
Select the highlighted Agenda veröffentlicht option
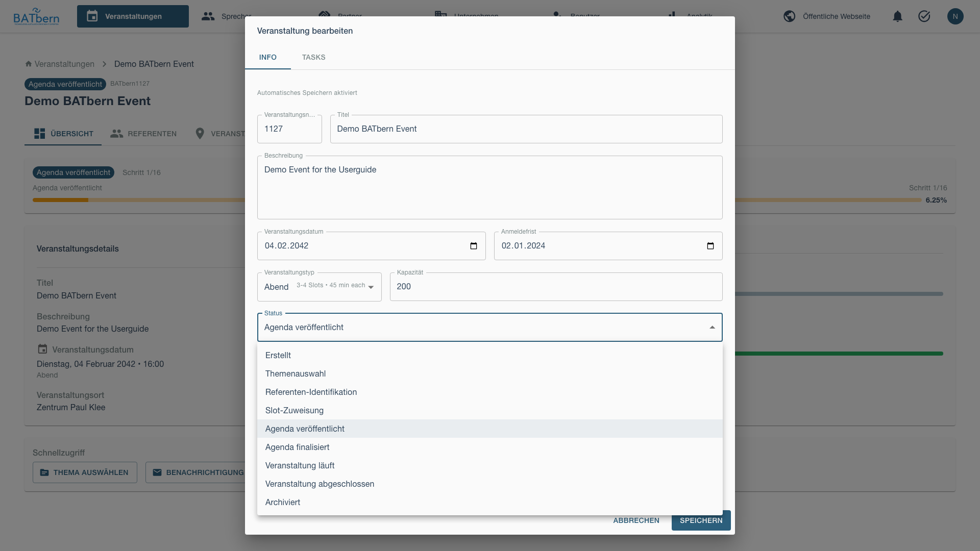point(490,429)
